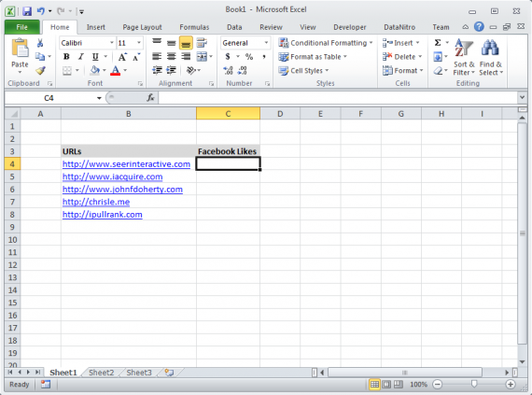
Task: Click Merge & Center icon
Action: tap(202, 57)
